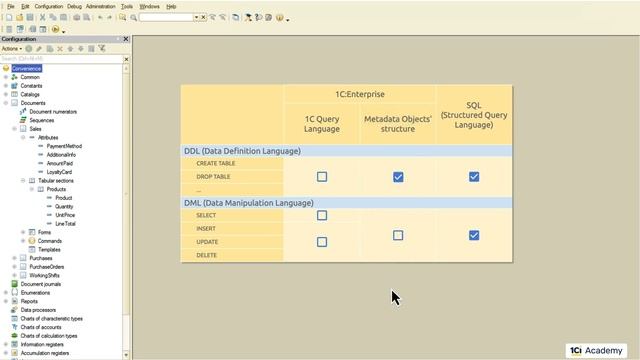Image resolution: width=640 pixels, height=360 pixels.
Task: Toggle UPDATE checkbox under 1C Query Language
Action: tap(322, 242)
